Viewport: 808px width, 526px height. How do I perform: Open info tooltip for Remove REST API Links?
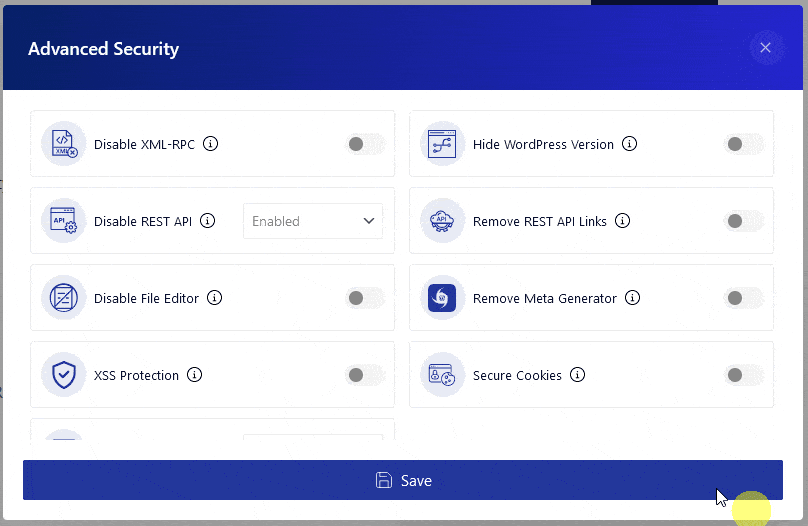tap(622, 220)
